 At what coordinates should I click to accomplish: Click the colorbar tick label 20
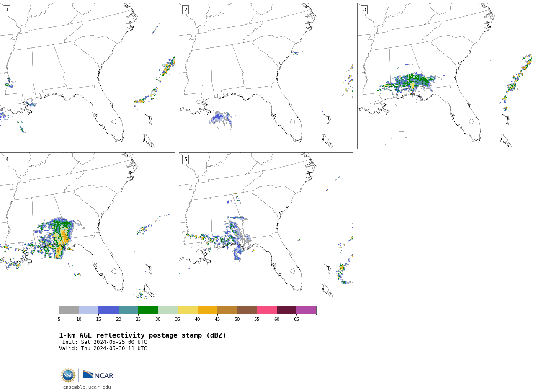click(119, 320)
